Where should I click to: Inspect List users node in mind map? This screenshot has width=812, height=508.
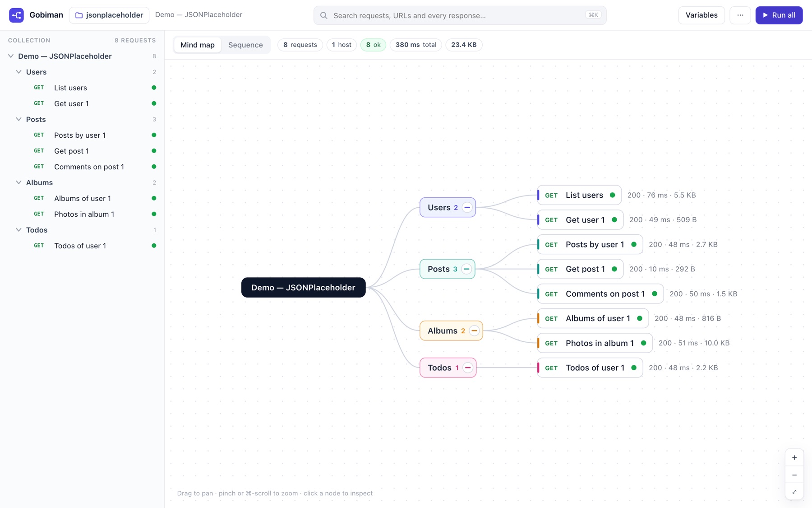pos(580,195)
